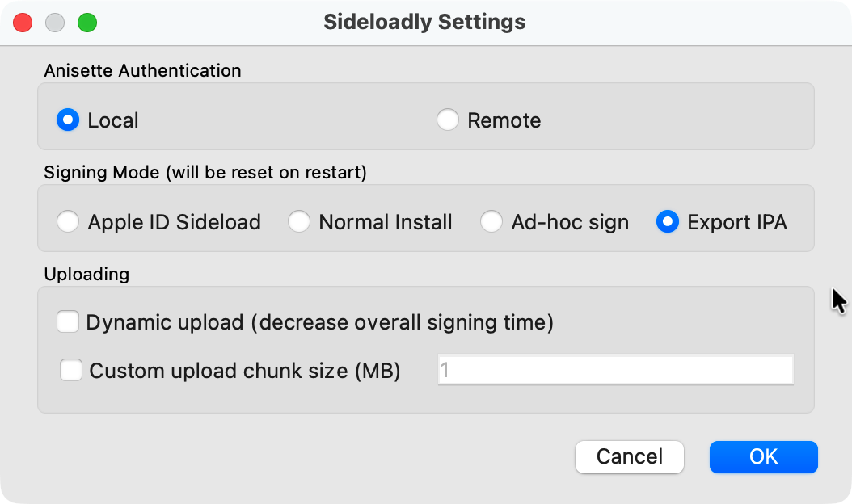The width and height of the screenshot is (852, 504).
Task: Select the Export IPA signing mode
Action: 668,222
